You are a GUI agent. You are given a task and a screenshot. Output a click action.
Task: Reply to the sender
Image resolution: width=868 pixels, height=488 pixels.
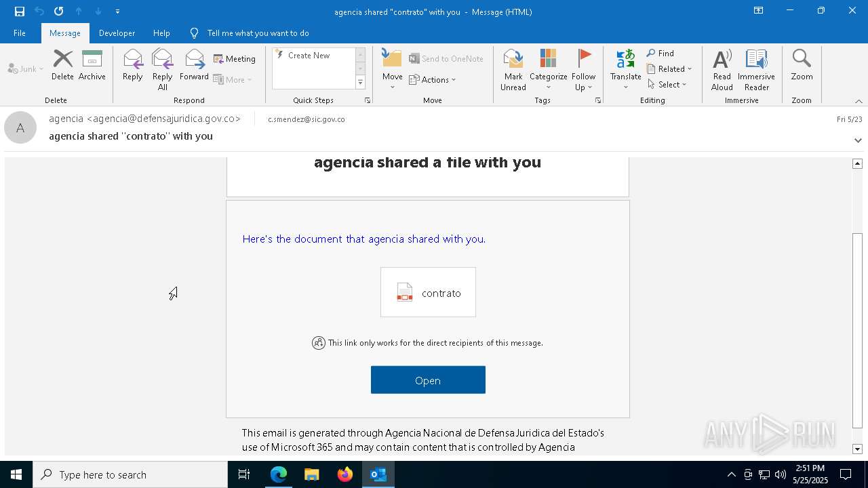pos(133,66)
